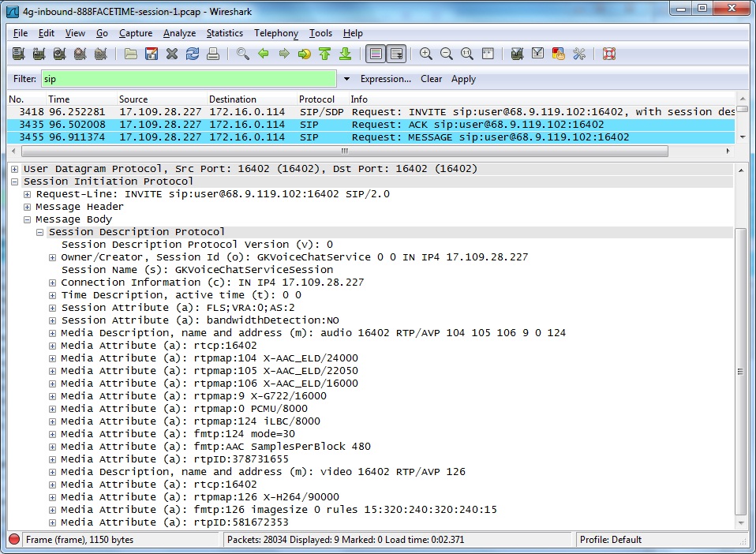Zoom out toolbar icon
The width and height of the screenshot is (756, 554).
[x=447, y=54]
